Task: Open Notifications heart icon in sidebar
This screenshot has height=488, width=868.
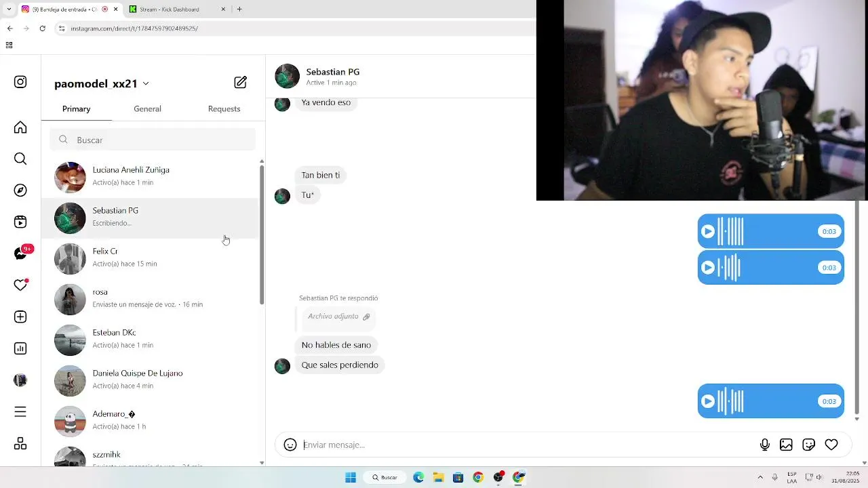Action: [20, 285]
